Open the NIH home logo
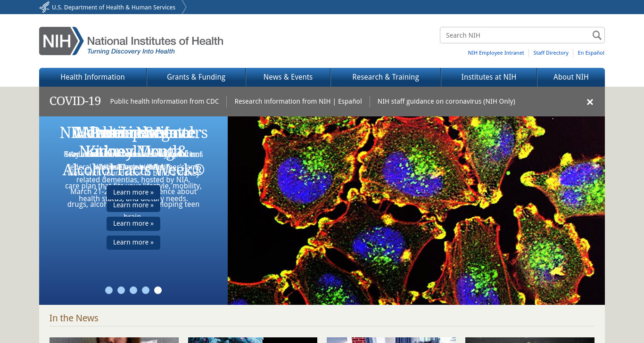Image resolution: width=644 pixels, height=343 pixels. 131,41
